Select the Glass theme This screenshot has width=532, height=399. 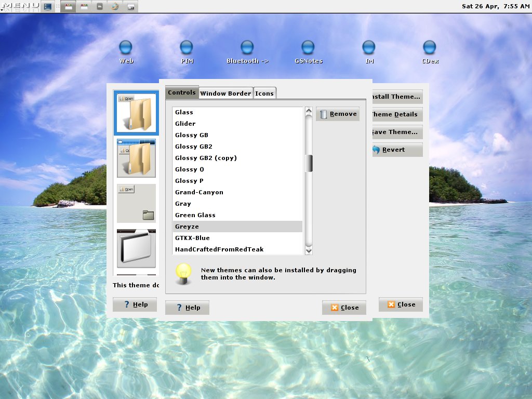[x=237, y=112]
